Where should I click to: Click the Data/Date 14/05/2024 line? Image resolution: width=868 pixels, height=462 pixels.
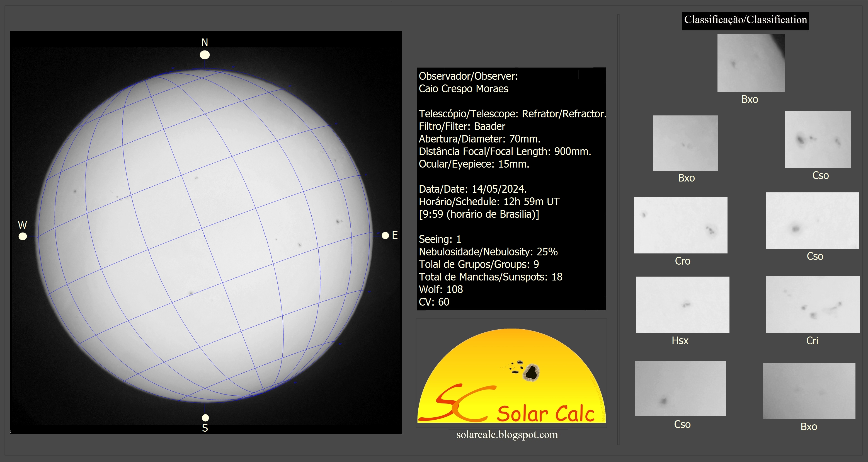click(x=472, y=189)
